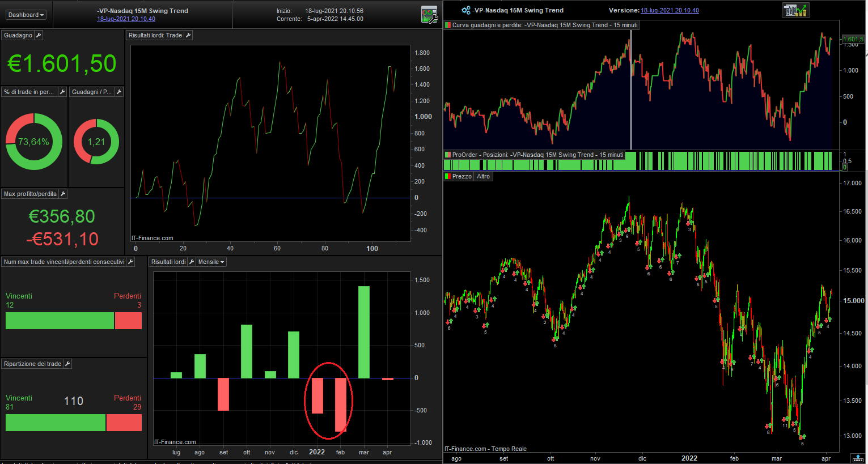Open the Mensile period dropdown

[x=211, y=262]
